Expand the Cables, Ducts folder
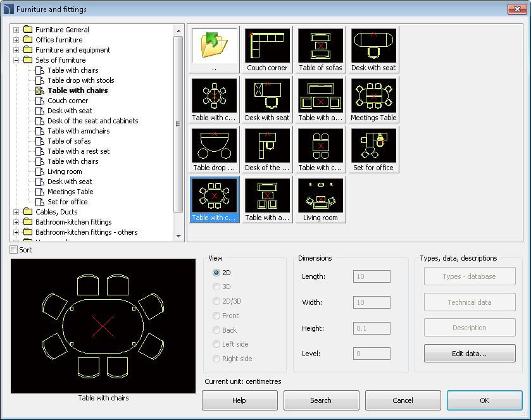 pyautogui.click(x=16, y=212)
